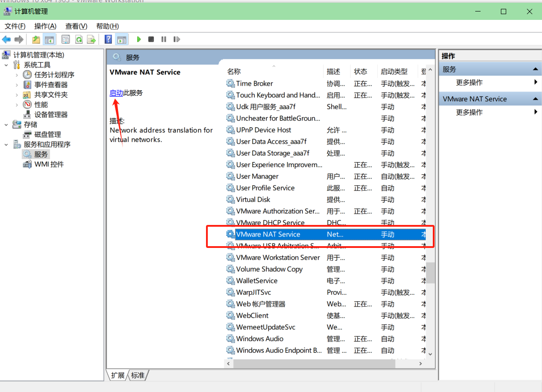The width and height of the screenshot is (542, 392).
Task: Collapse the 存储 tree node
Action: coord(6,125)
